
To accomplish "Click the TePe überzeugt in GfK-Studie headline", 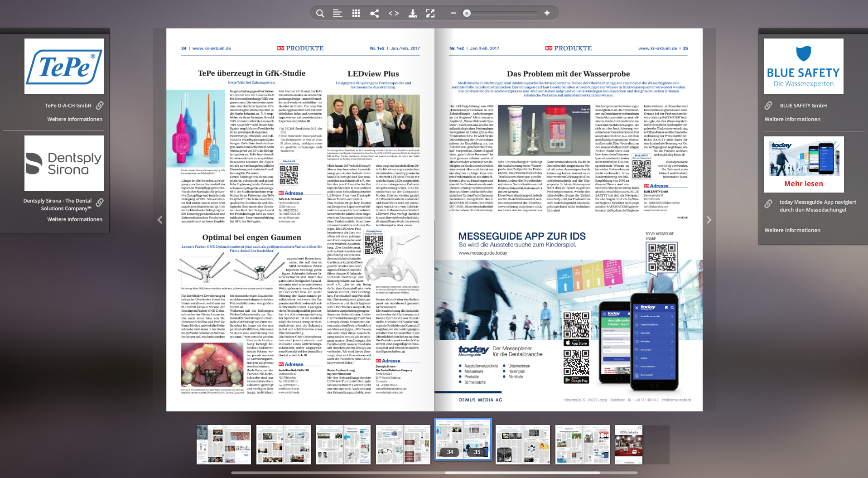I will (251, 73).
